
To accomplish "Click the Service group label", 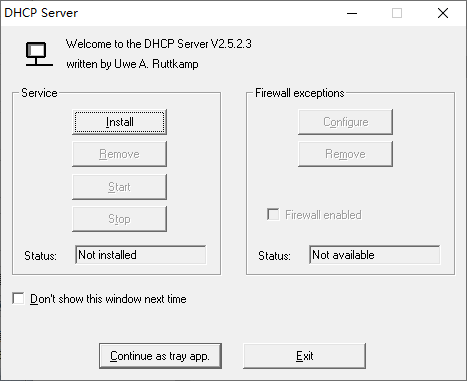I will click(x=39, y=93).
